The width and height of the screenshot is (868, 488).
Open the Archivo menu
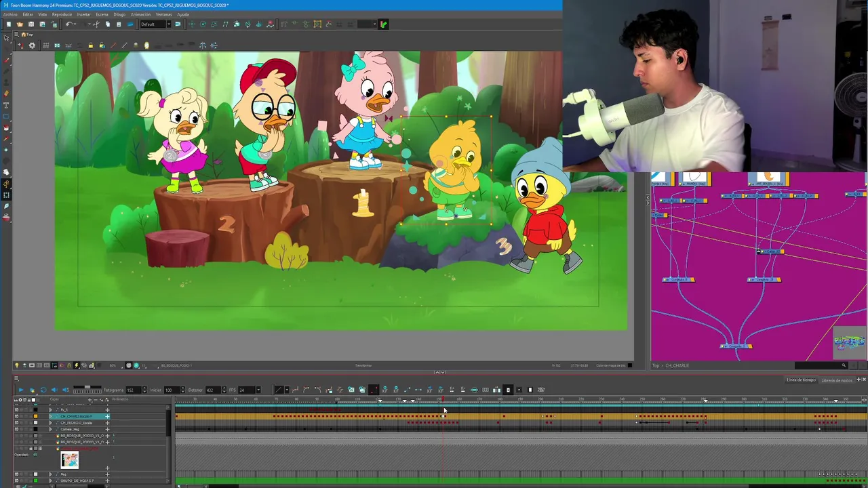coord(10,14)
